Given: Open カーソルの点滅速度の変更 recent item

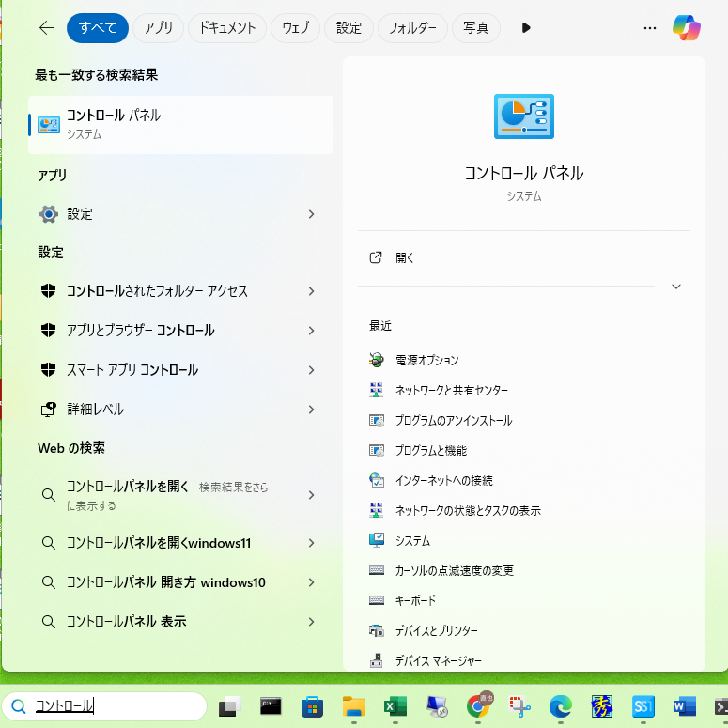Looking at the screenshot, I should pos(441,570).
